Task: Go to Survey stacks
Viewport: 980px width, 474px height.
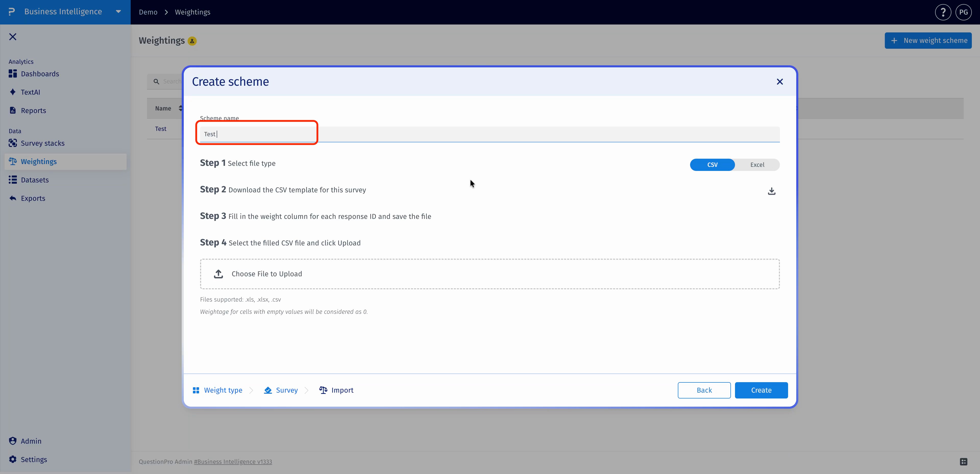Action: [x=42, y=143]
